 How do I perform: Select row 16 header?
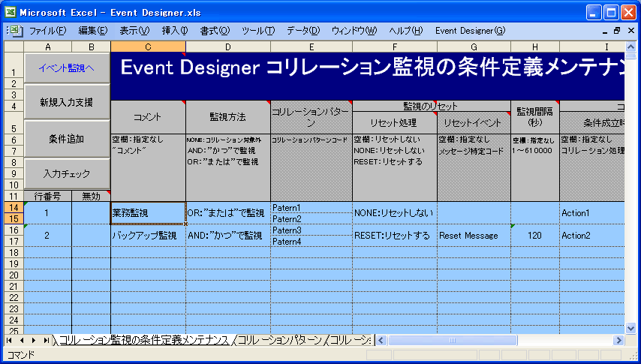14,230
